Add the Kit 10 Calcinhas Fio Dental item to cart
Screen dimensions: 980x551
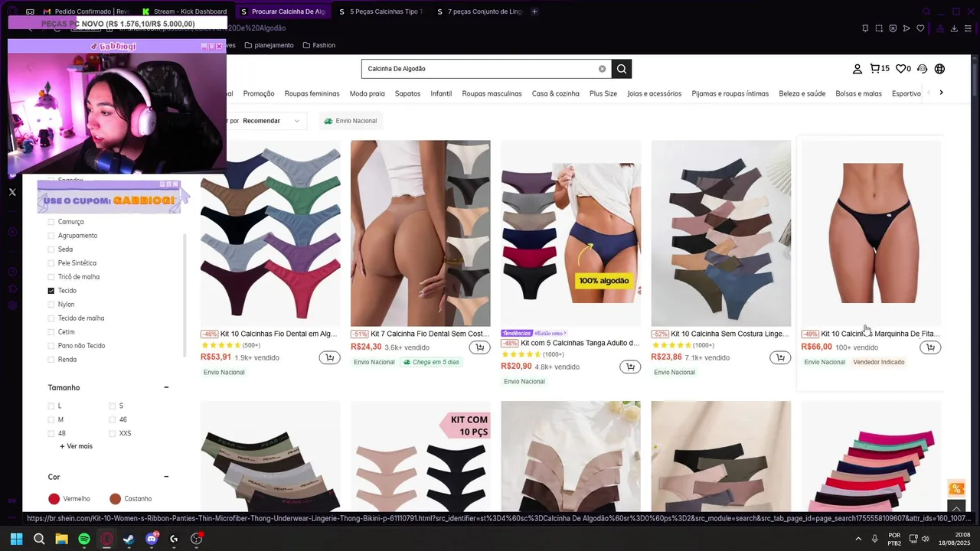click(329, 357)
